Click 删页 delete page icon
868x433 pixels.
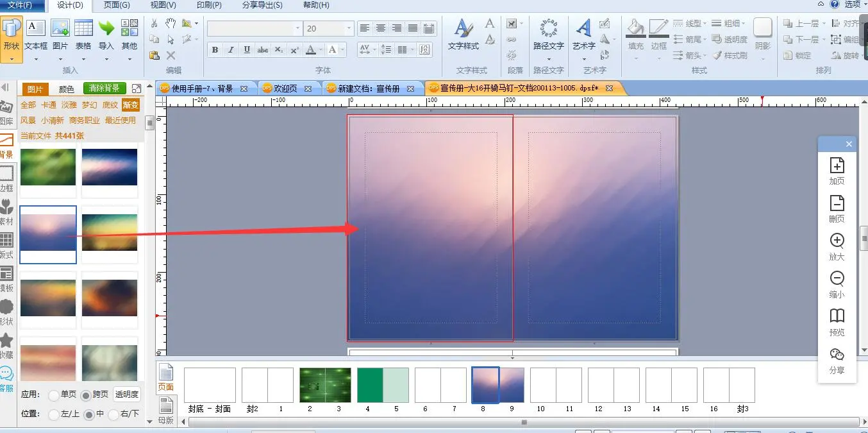(x=837, y=208)
